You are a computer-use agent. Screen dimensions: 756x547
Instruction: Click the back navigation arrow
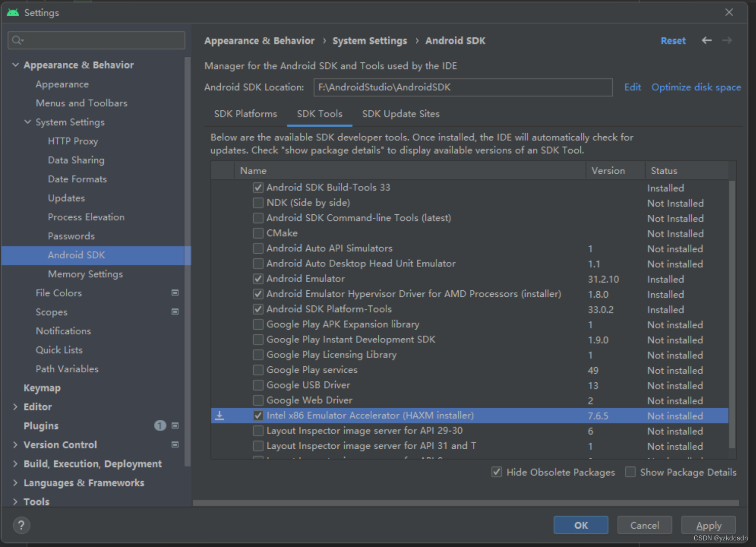pos(706,41)
